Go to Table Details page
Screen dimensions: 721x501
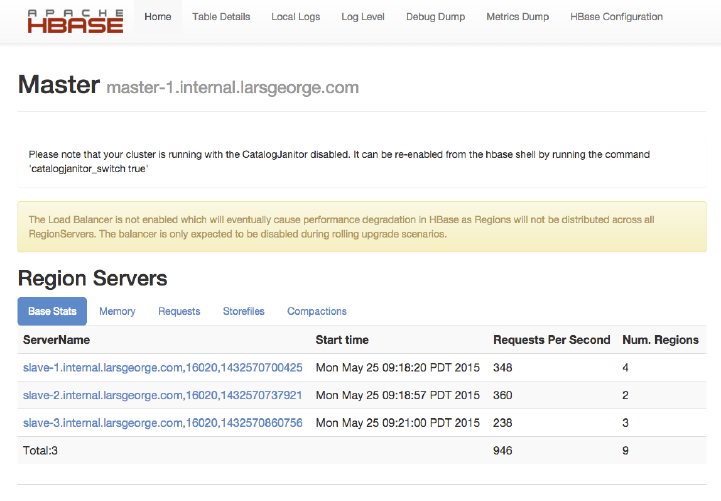pyautogui.click(x=221, y=17)
